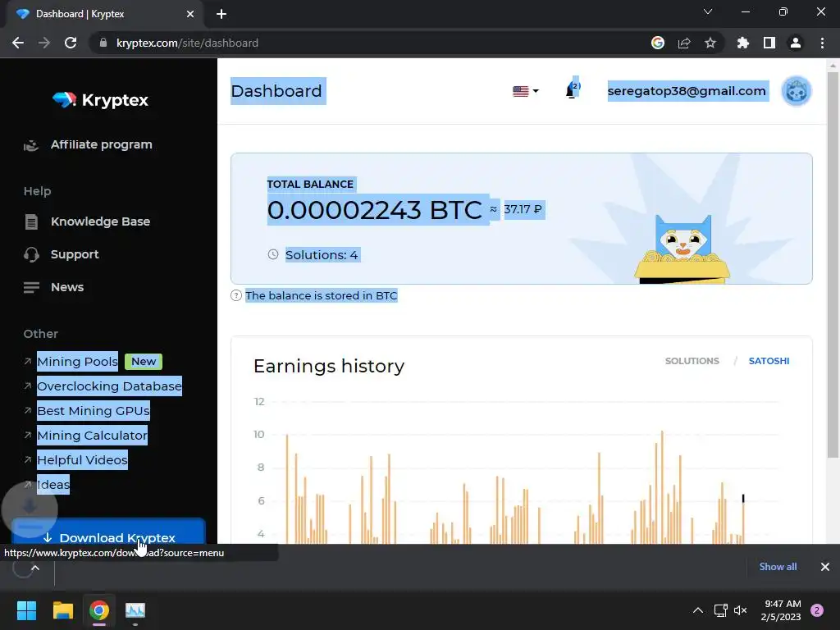The image size is (840, 630).
Task: Open News from the sidebar
Action: coord(67,287)
